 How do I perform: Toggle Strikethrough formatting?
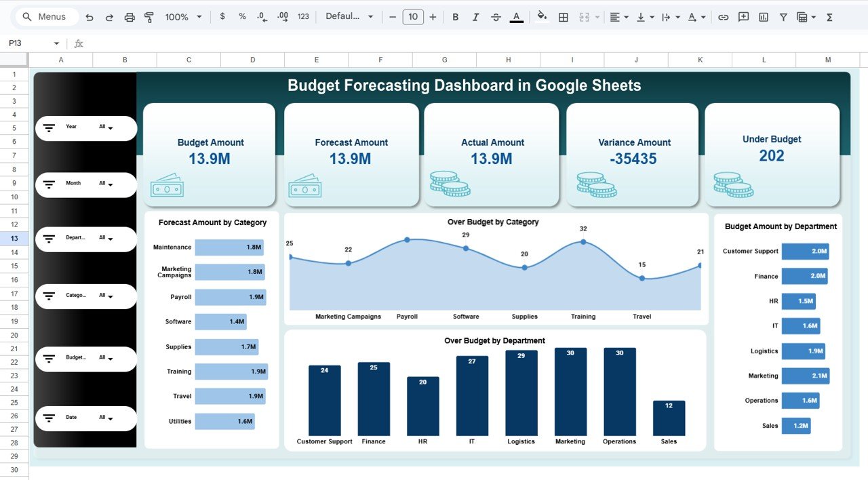[x=496, y=17]
